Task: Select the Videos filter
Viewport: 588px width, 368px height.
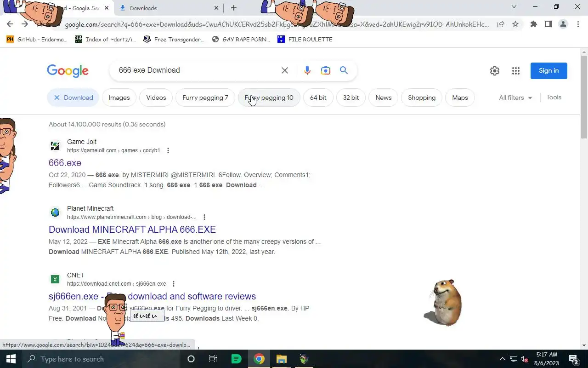Action: (156, 98)
